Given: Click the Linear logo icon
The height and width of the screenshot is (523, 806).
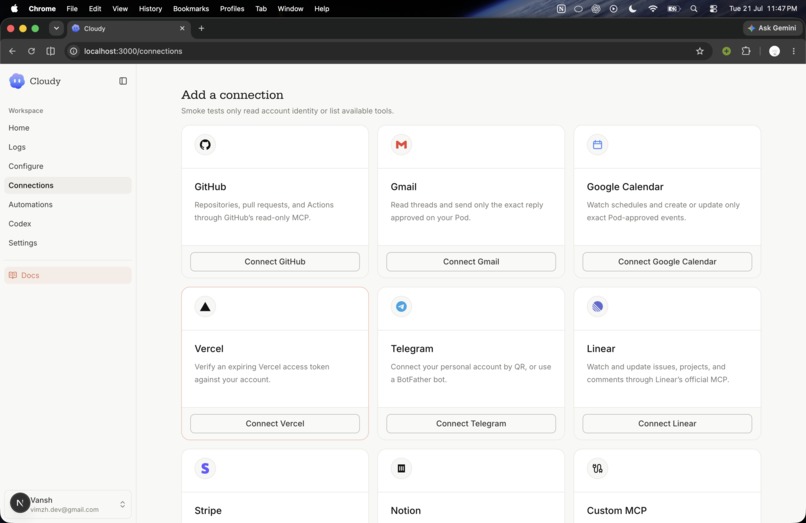Looking at the screenshot, I should [597, 306].
